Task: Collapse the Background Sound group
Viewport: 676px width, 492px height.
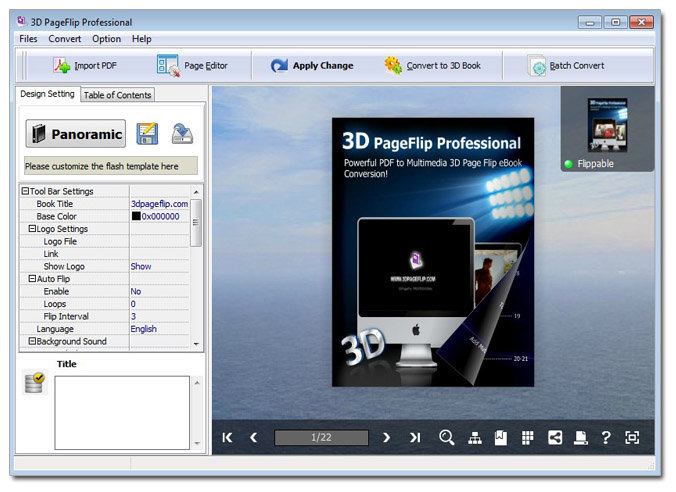Action: point(32,341)
